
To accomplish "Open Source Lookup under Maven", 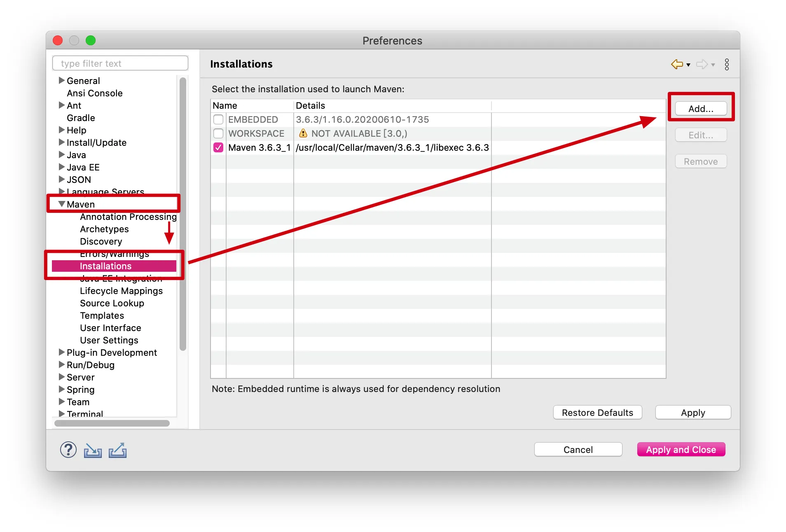I will pos(112,303).
